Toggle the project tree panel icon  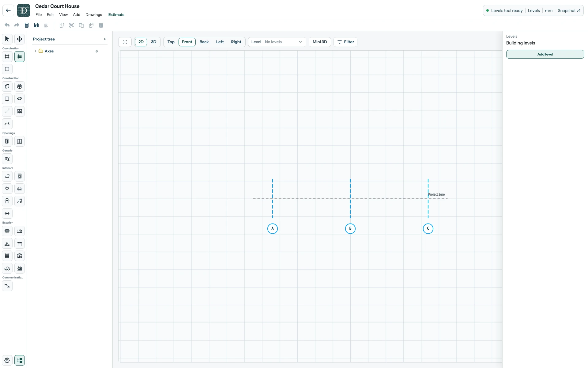coord(20,360)
